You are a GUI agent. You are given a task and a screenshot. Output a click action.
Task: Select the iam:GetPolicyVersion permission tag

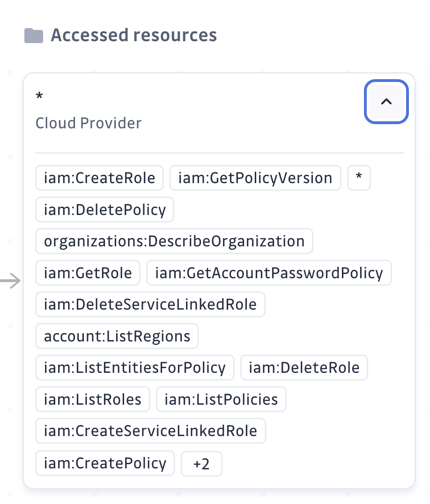(255, 178)
